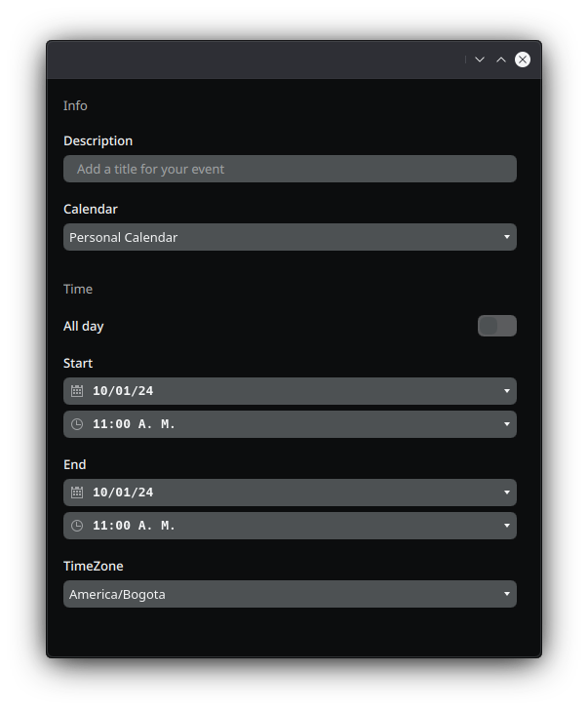Open the America/Bogota timezone dropdown
The width and height of the screenshot is (588, 710).
click(x=290, y=594)
